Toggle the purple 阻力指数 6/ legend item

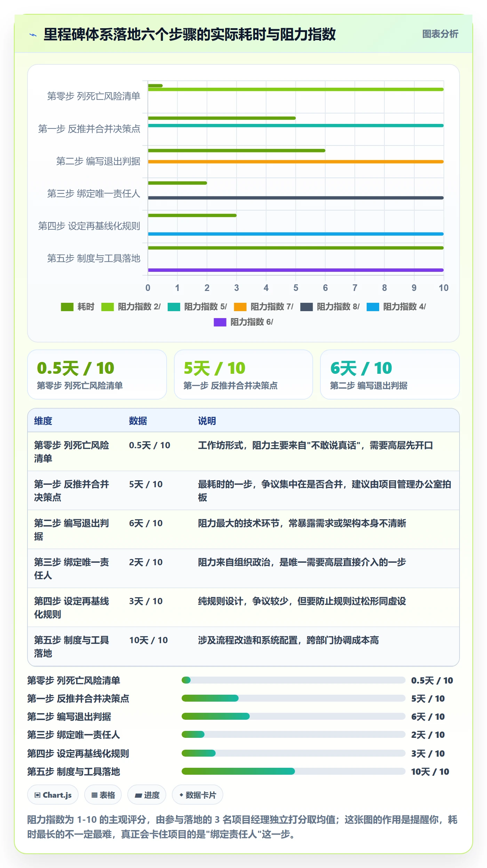(243, 322)
